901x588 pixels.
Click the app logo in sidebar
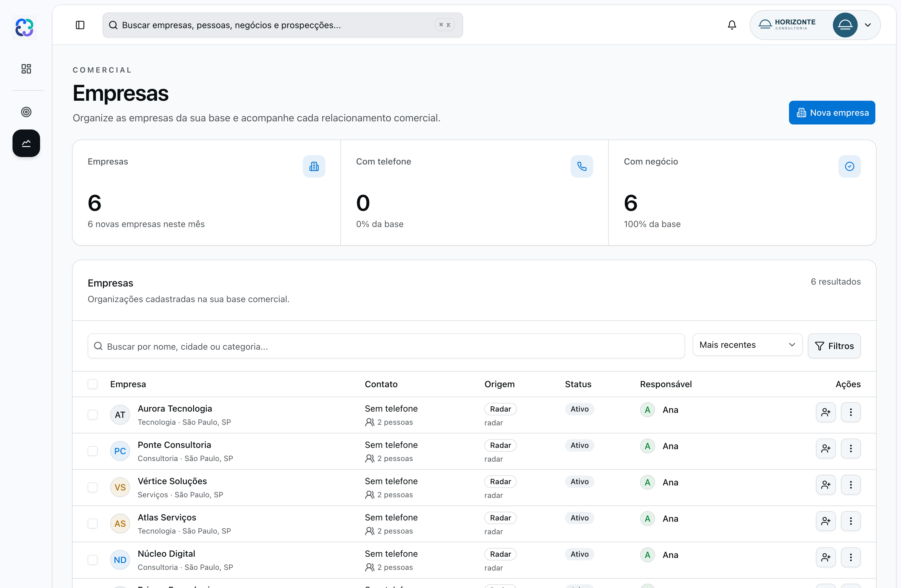click(25, 28)
